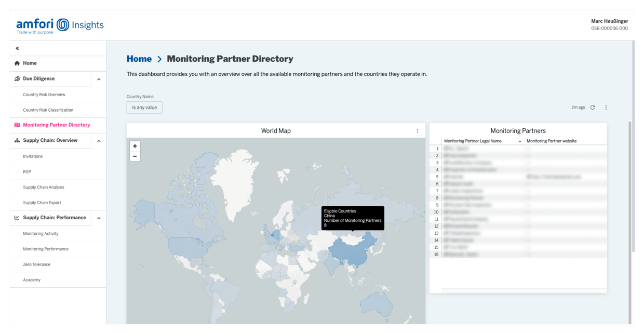Collapse the Due Diligence section

tap(99, 79)
